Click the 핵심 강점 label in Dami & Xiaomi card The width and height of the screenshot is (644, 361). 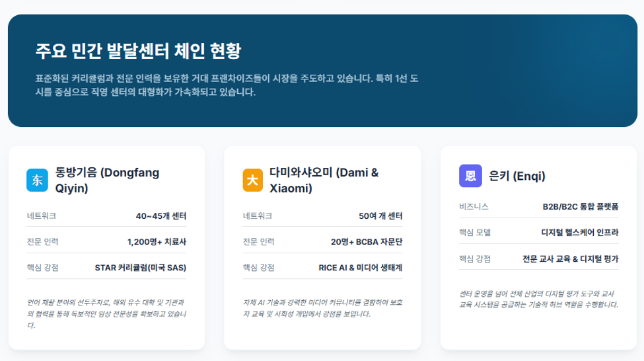click(x=259, y=268)
